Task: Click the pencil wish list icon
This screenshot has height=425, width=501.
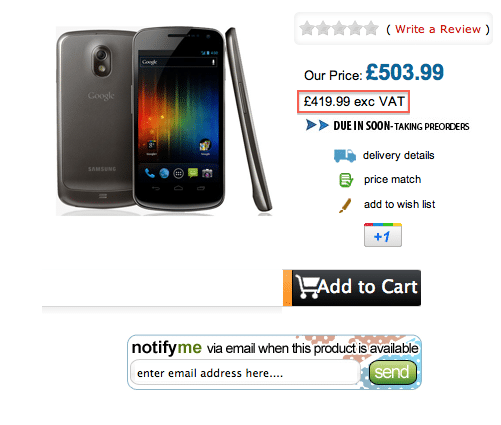Action: pyautogui.click(x=345, y=205)
